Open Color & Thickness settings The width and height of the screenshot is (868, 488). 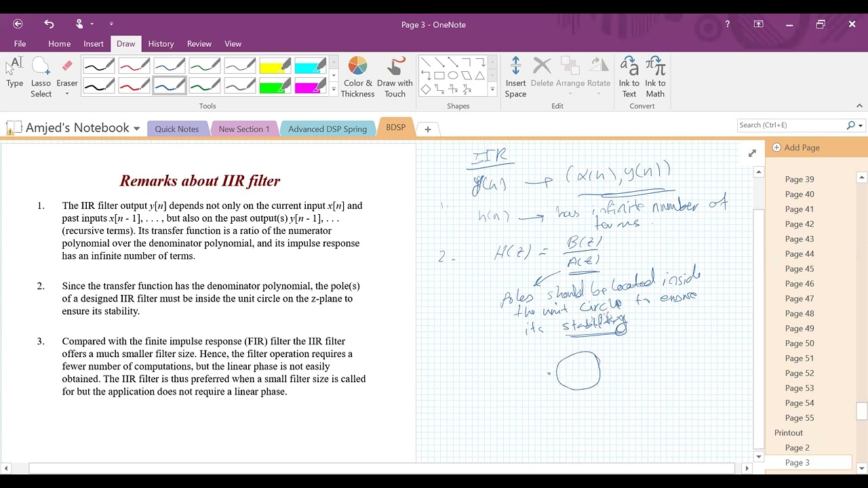click(x=357, y=77)
